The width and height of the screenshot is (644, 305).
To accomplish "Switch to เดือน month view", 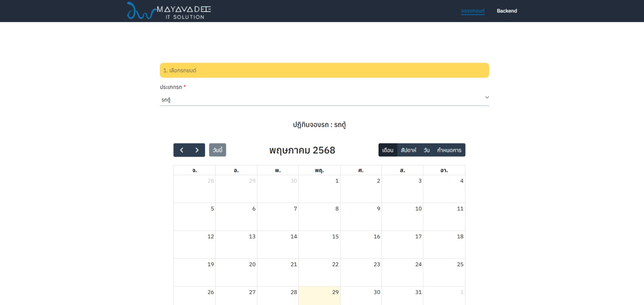I will coord(388,150).
